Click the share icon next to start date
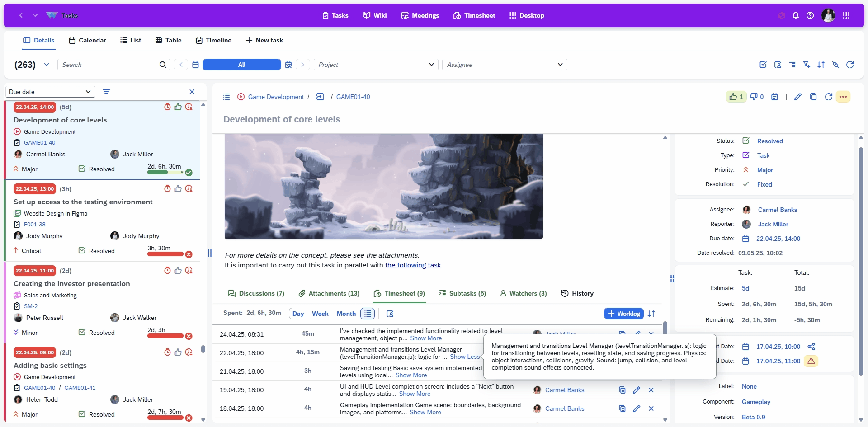This screenshot has height=427, width=868. click(811, 347)
